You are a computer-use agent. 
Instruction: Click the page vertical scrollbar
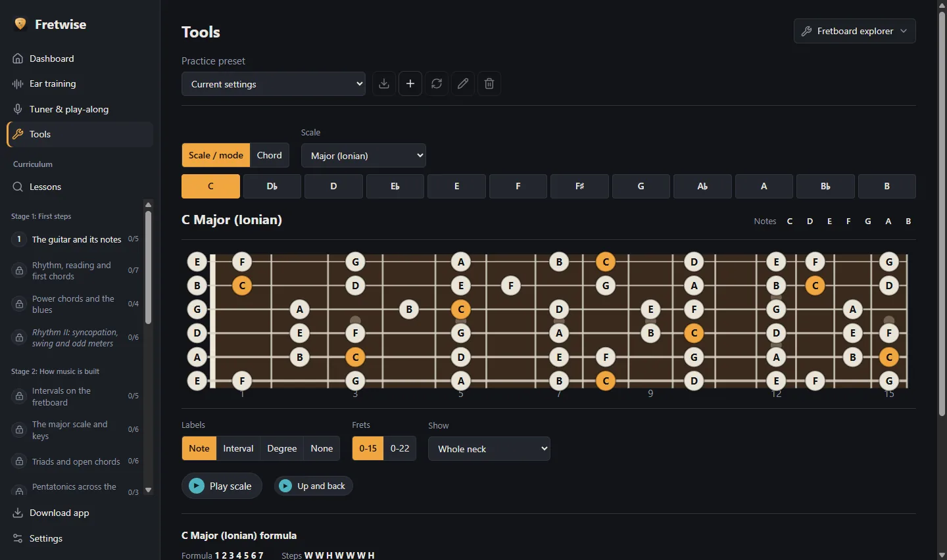[x=942, y=214]
